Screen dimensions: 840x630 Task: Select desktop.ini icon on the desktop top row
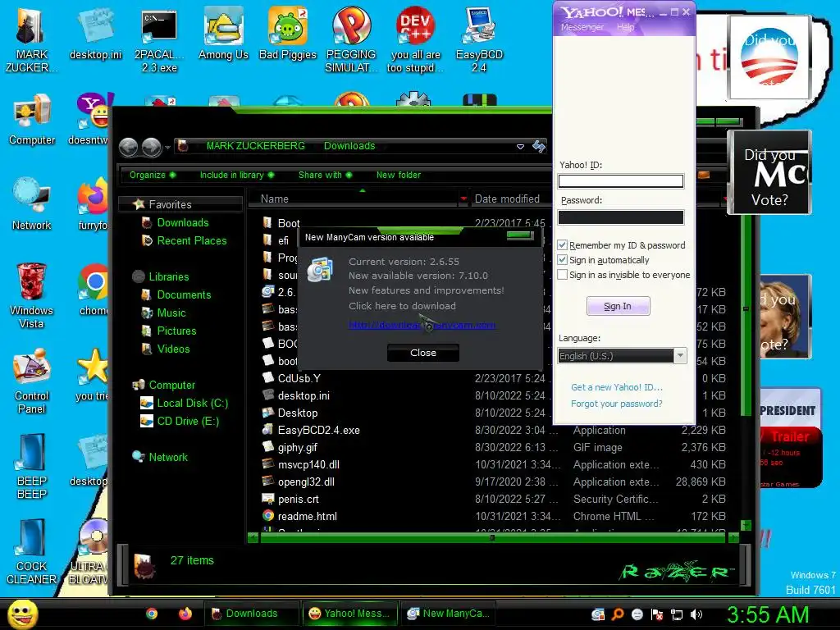tap(95, 33)
